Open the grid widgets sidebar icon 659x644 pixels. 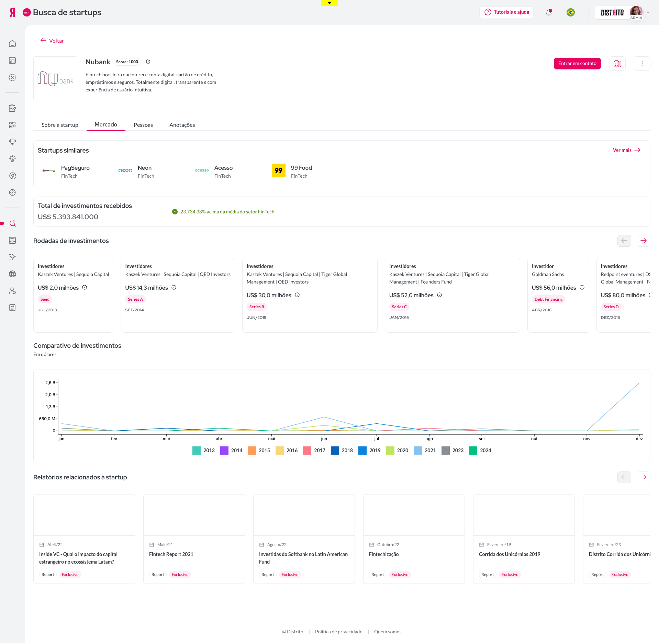[12, 125]
